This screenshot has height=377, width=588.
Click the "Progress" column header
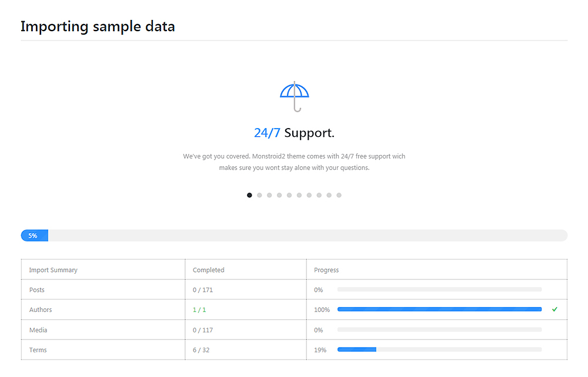[326, 270]
